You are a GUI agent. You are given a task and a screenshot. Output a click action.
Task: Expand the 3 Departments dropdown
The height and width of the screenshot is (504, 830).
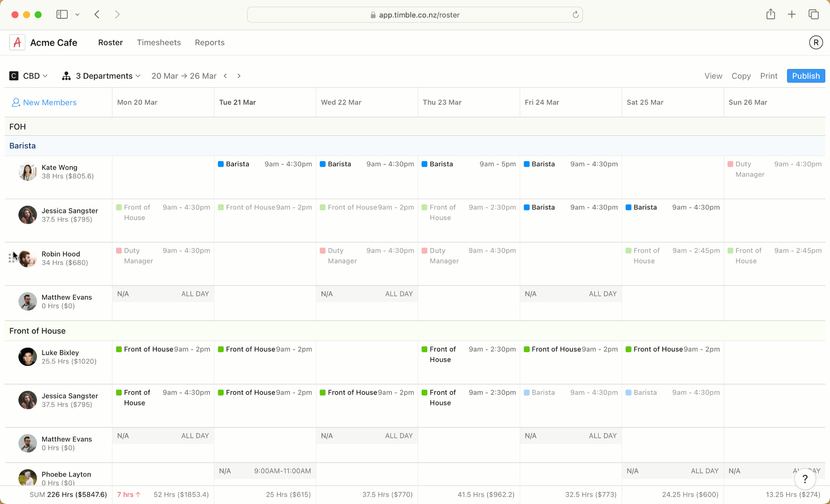pos(101,76)
